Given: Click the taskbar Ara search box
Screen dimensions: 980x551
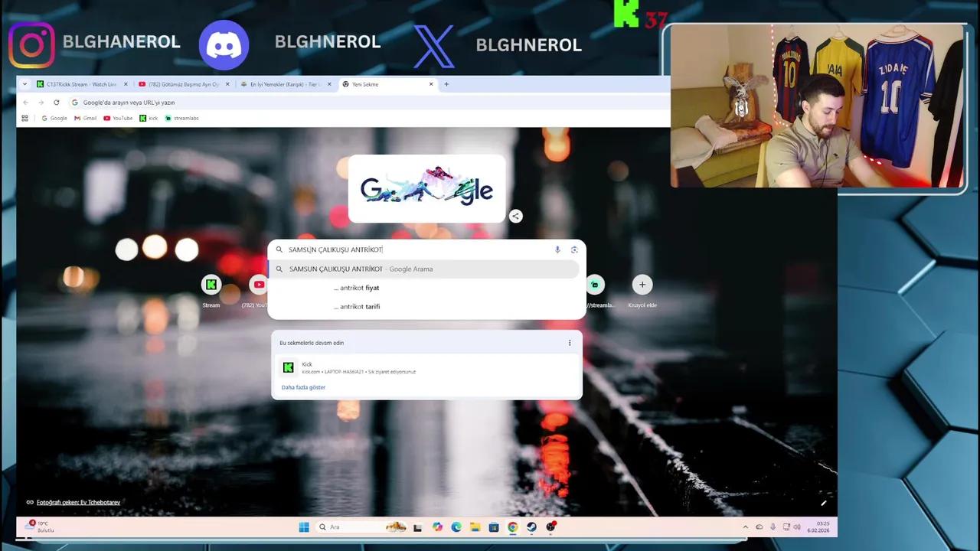Looking at the screenshot, I should coord(361,527).
